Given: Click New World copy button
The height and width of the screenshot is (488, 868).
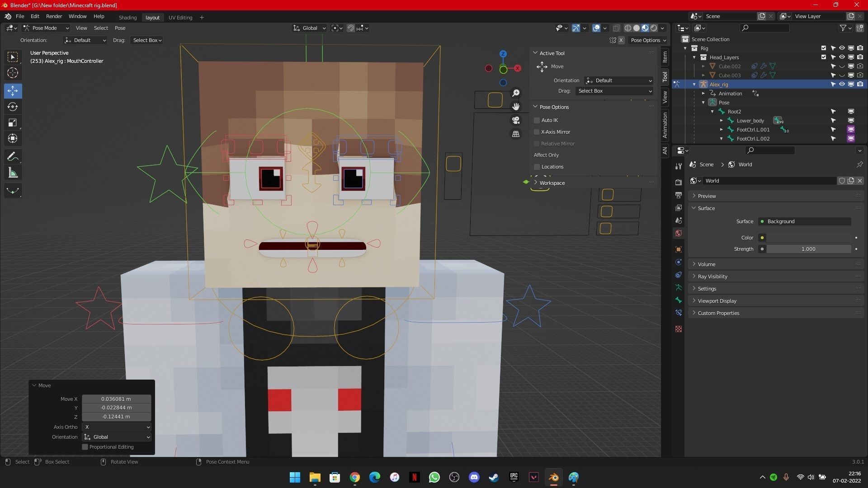Looking at the screenshot, I should pyautogui.click(x=851, y=181).
